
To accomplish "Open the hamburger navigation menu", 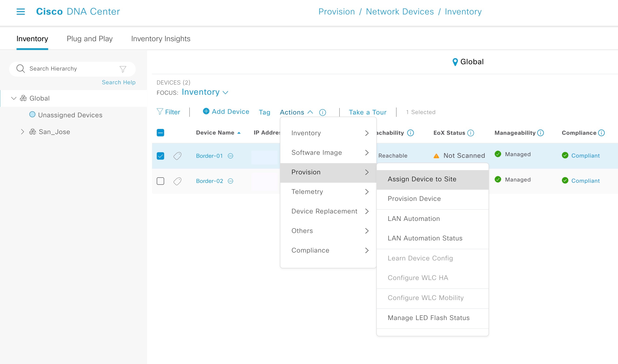I will click(x=21, y=12).
